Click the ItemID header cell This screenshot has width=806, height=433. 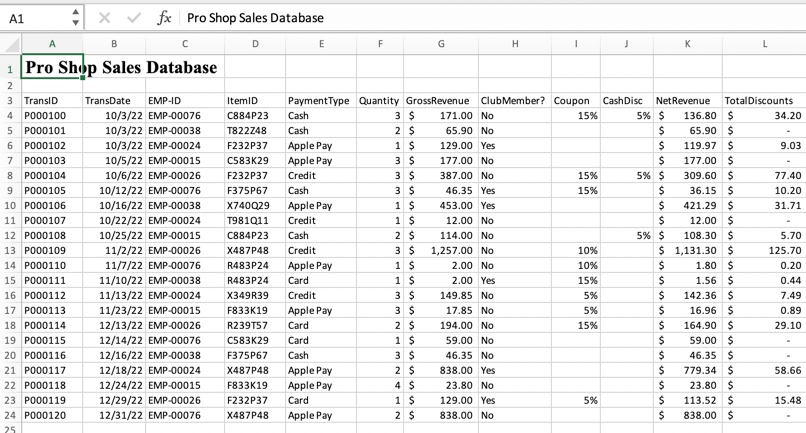(x=255, y=101)
